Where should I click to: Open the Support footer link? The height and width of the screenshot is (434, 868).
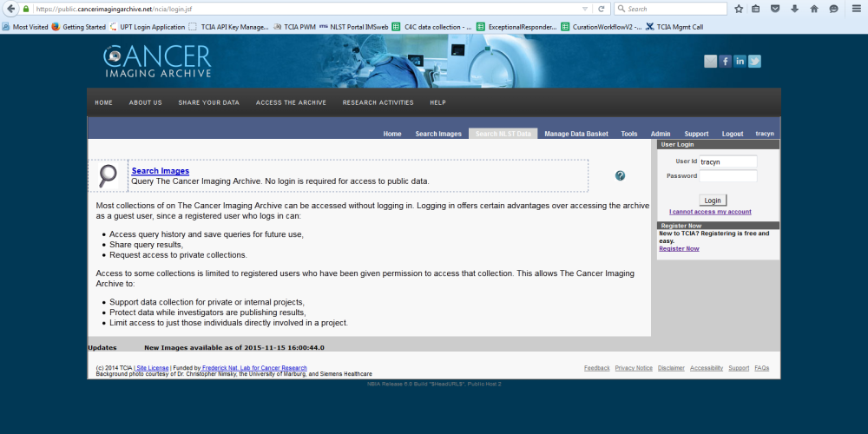pos(739,368)
